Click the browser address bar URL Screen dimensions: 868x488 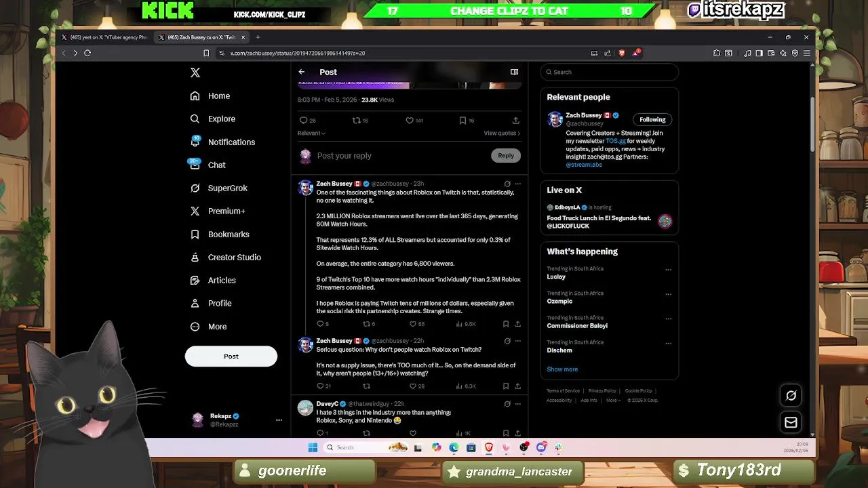point(298,53)
